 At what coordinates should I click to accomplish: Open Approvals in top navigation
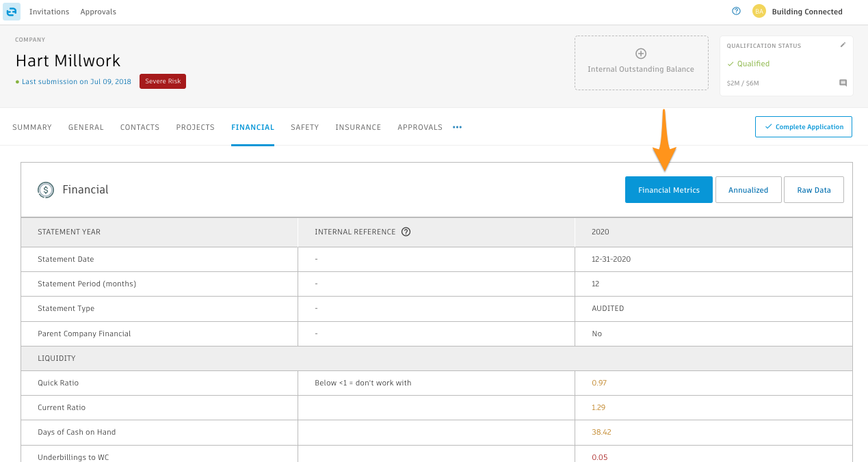click(98, 12)
